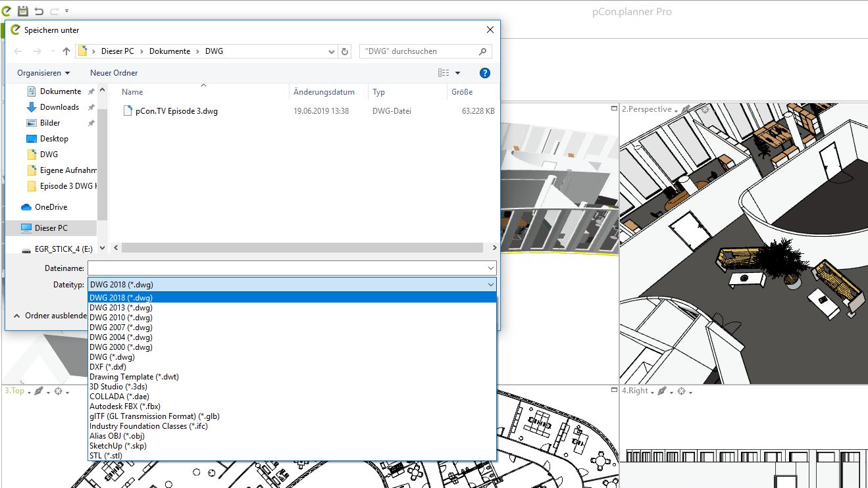Go forward with the dialog's right arrow

tap(38, 51)
